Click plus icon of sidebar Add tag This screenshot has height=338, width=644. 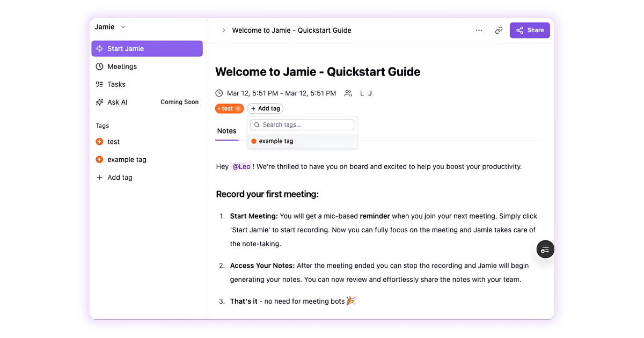[99, 178]
